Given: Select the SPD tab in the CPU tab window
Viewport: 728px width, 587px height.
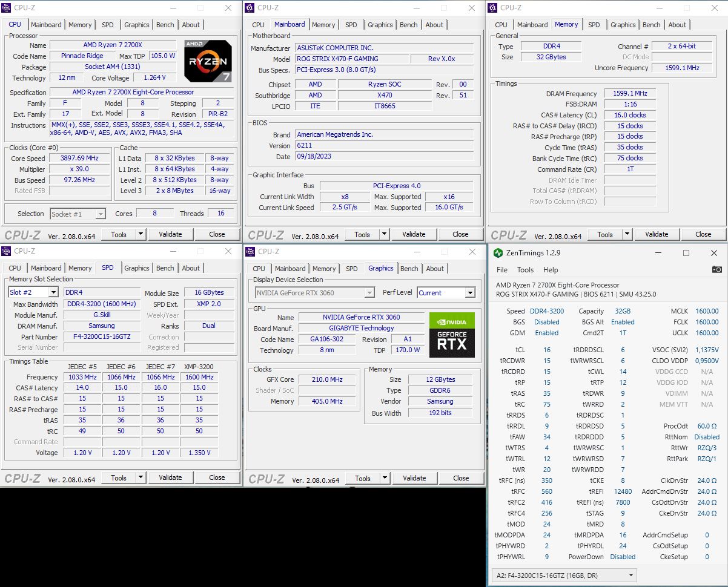Looking at the screenshot, I should 107,25.
